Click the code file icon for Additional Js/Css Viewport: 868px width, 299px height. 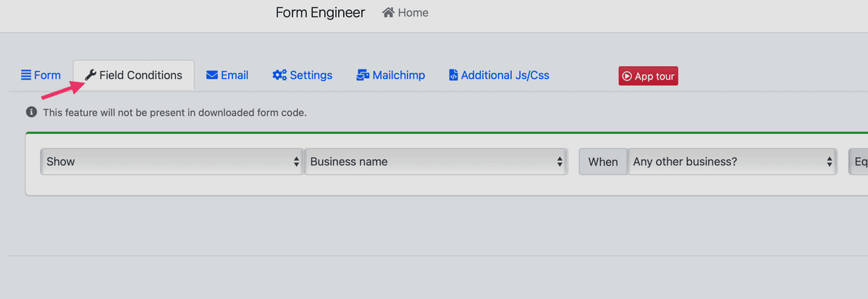click(x=453, y=75)
